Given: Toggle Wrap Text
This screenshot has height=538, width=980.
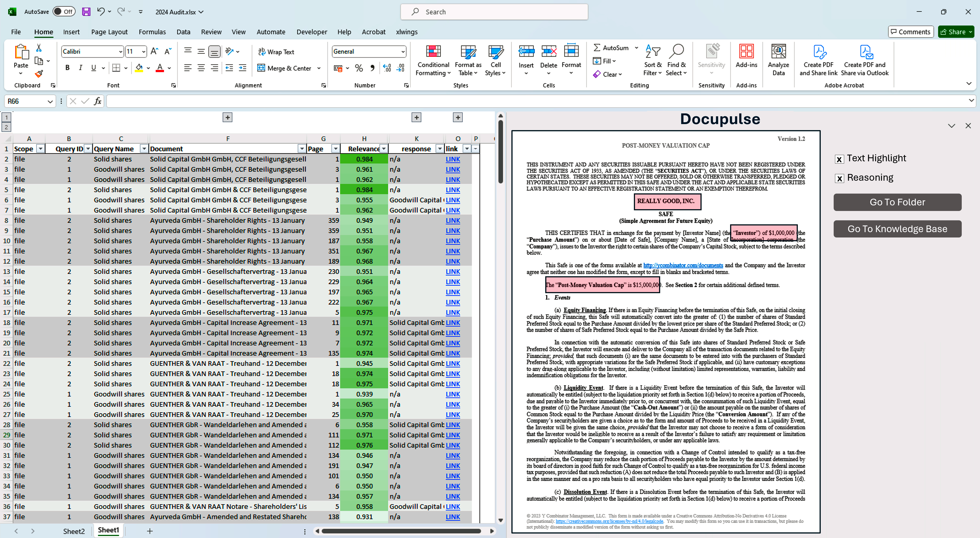Looking at the screenshot, I should point(276,52).
